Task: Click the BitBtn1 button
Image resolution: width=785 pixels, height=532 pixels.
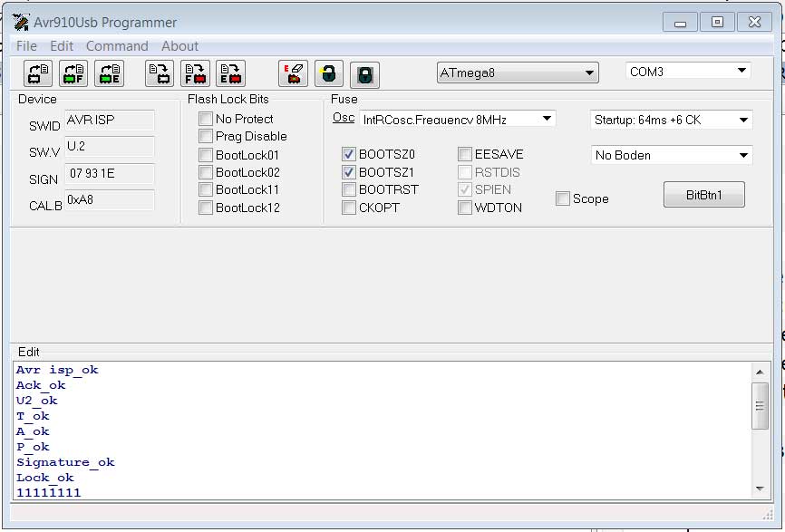Action: tap(704, 195)
